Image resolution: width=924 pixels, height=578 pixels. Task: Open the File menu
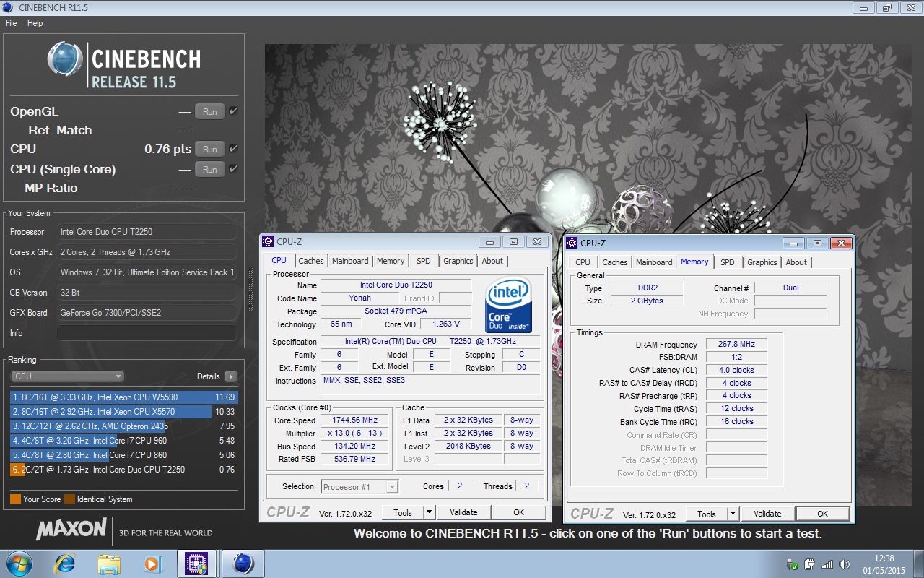12,23
